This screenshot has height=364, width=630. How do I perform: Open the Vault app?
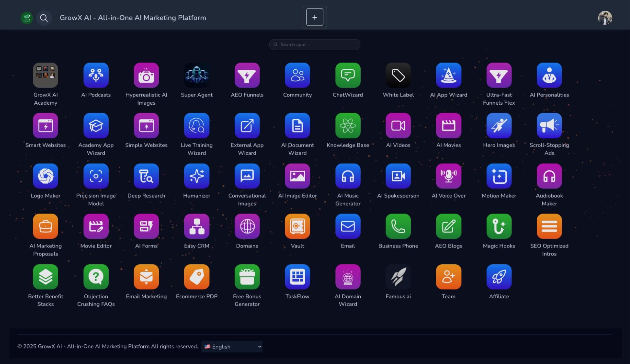point(297,226)
